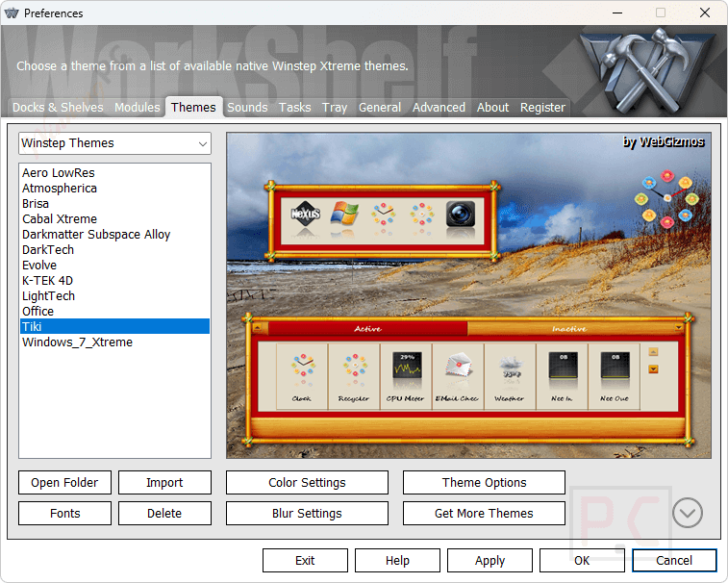Image resolution: width=728 pixels, height=583 pixels.
Task: Select the Evolve theme
Action: pos(114,265)
